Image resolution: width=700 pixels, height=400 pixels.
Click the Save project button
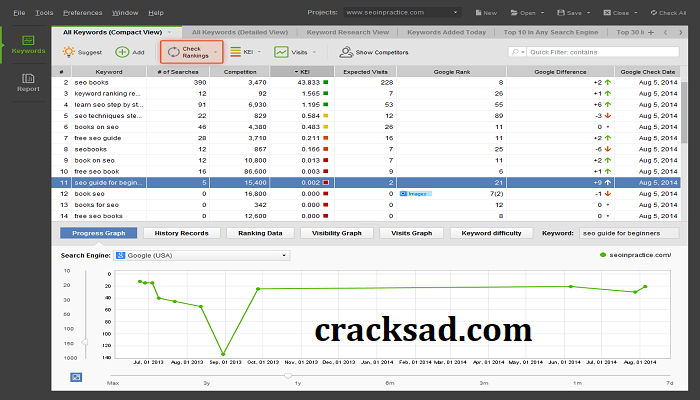pos(569,12)
